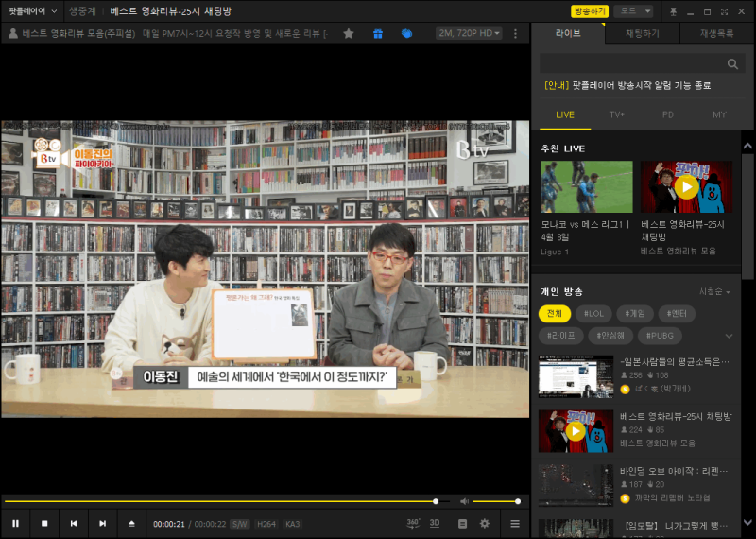Viewport: 756px width, 539px height.
Task: Pin window on top with pushpin icon
Action: [x=673, y=11]
